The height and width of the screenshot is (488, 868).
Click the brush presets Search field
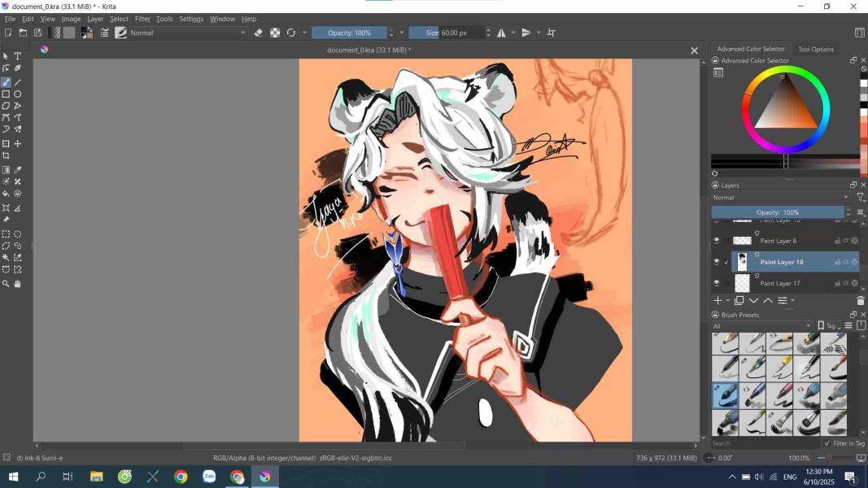(765, 443)
